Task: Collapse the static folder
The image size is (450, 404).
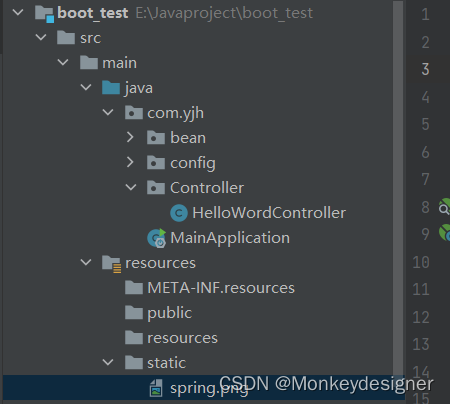Action: pyautogui.click(x=108, y=362)
